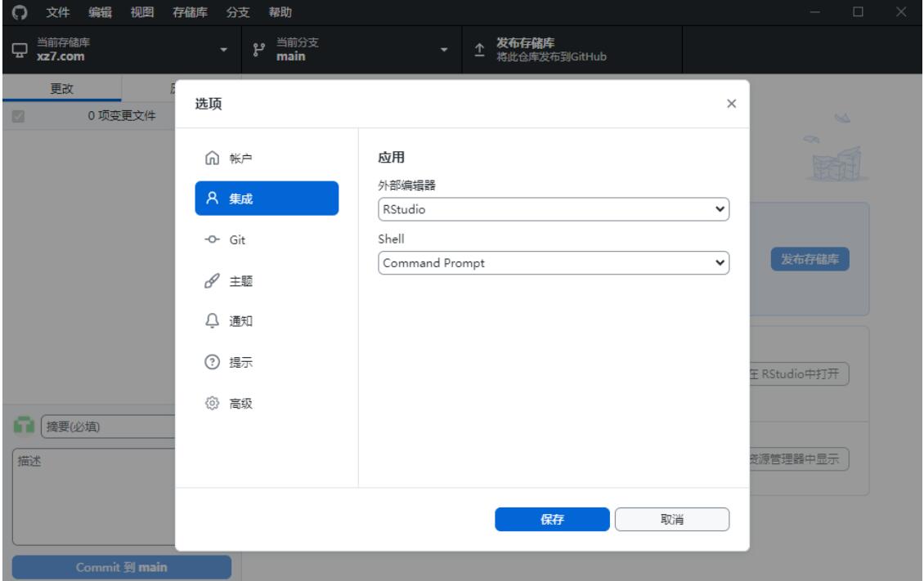Expand the 当前存储库 xz7.com selector
The width and height of the screenshot is (924, 581).
tap(121, 51)
